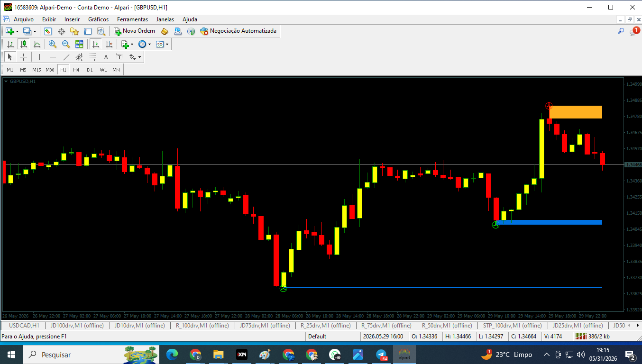The height and width of the screenshot is (364, 642).
Task: Select the D1 timeframe button
Action: coord(90,70)
